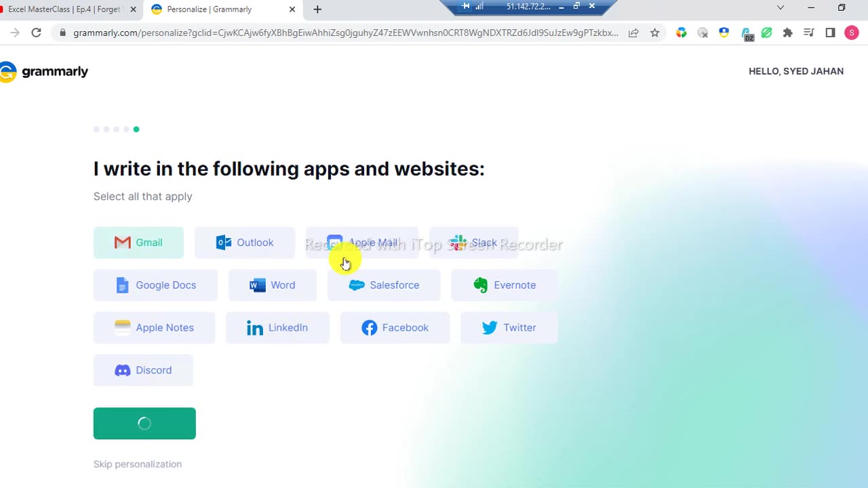Click HELLO, SYED JAHAN account label

click(796, 71)
